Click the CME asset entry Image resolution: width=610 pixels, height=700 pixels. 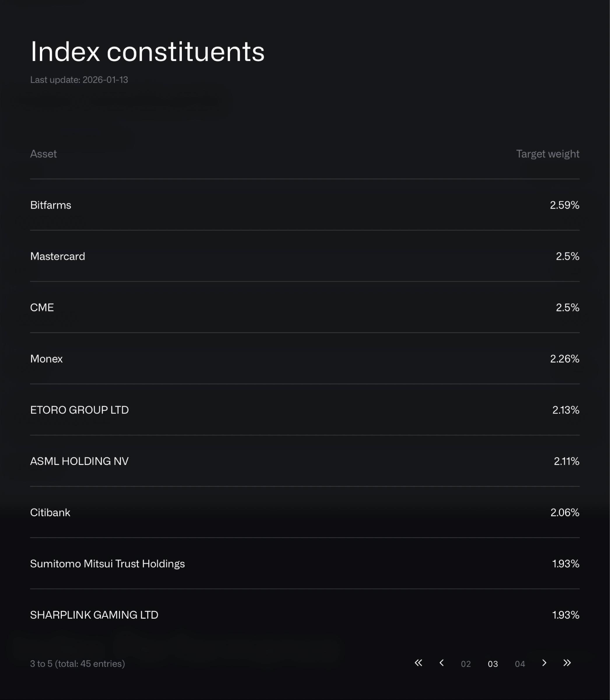coord(42,308)
